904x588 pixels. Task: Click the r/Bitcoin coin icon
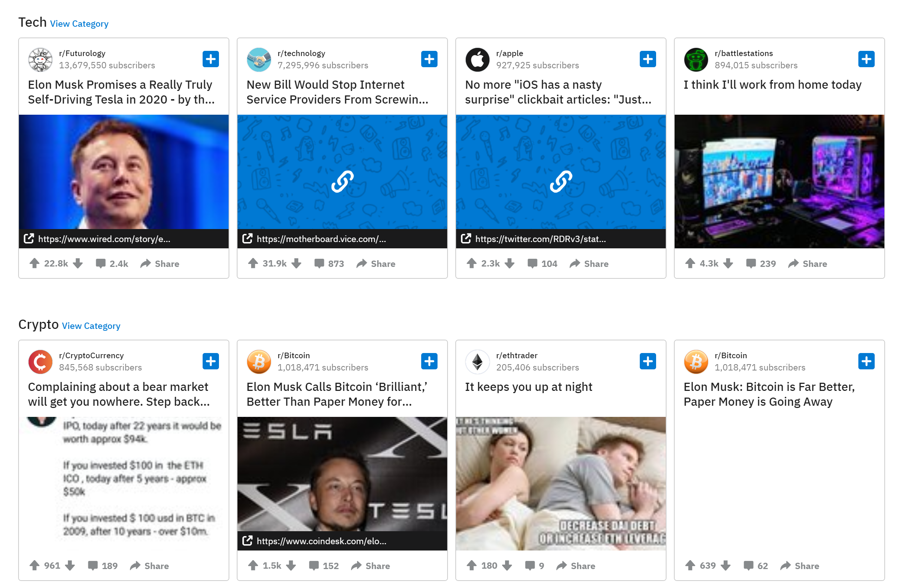point(259,361)
